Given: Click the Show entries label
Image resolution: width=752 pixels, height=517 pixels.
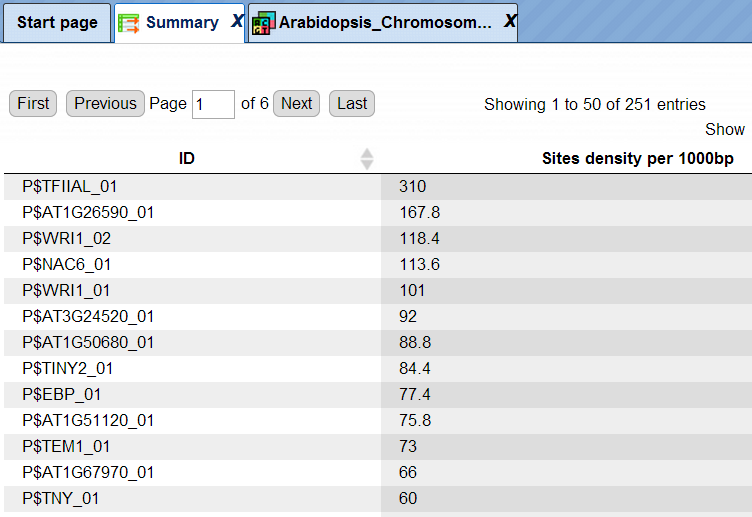Looking at the screenshot, I should tap(725, 129).
